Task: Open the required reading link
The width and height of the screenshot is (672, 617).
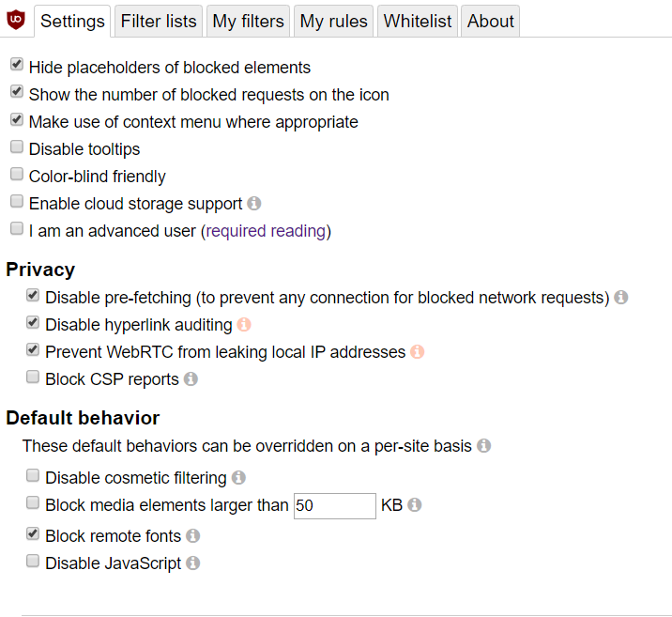Action: (266, 230)
